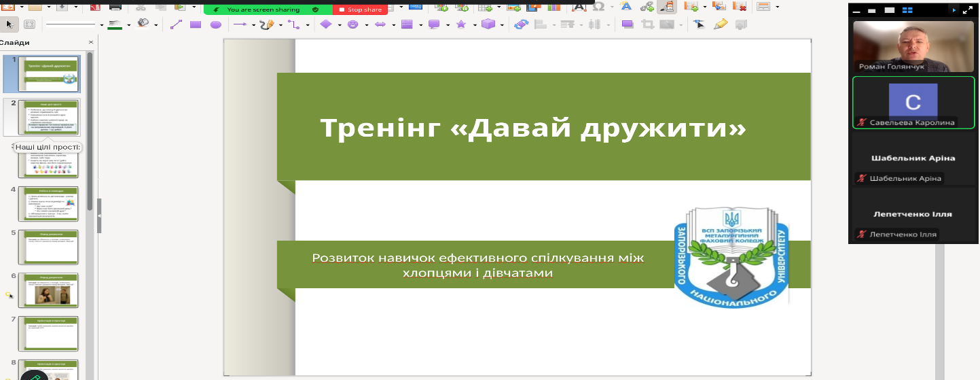Screen dimensions: 980x380
Task: Insert Fontwork text icon
Action: point(625,7)
